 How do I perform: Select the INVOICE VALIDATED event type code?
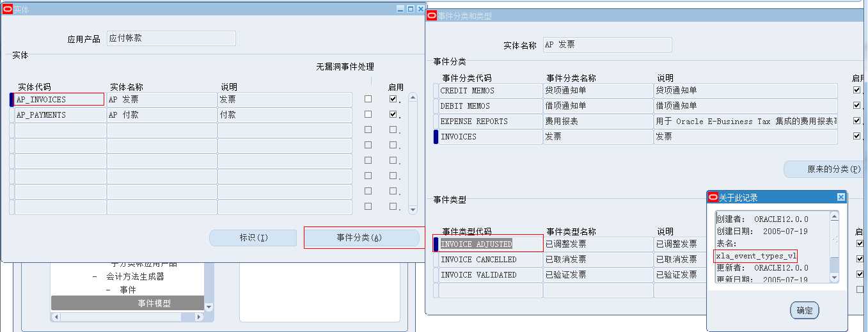tap(490, 274)
